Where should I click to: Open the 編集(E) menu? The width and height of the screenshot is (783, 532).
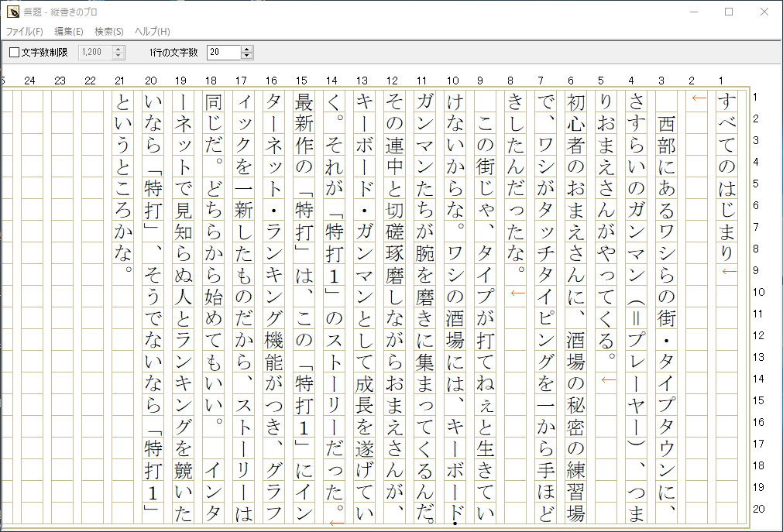click(x=68, y=32)
